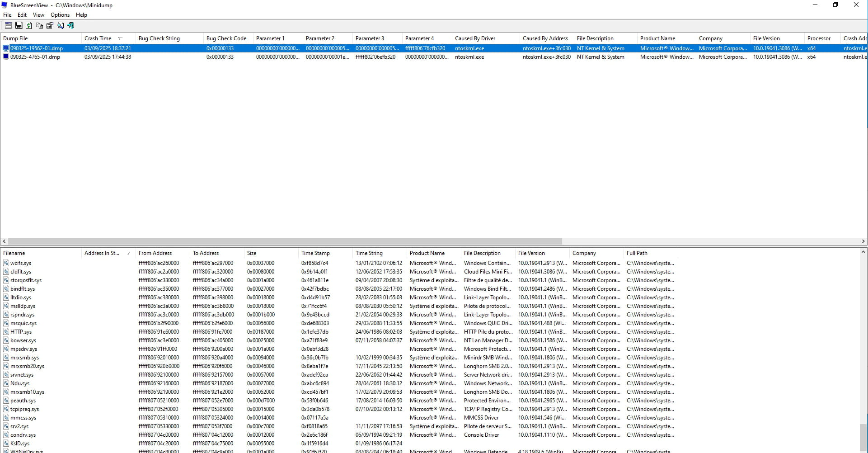Click the 090325-4765-01.dmp file icon
The width and height of the screenshot is (868, 453).
pos(6,57)
